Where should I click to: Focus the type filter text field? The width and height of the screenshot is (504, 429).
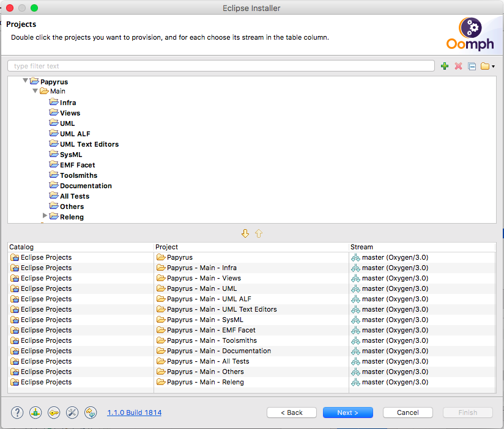tap(221, 66)
